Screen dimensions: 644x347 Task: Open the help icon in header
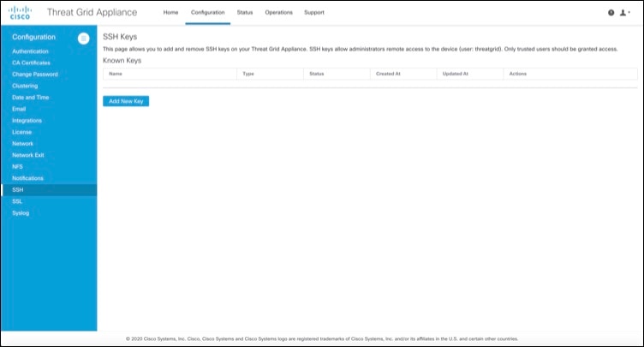(611, 13)
